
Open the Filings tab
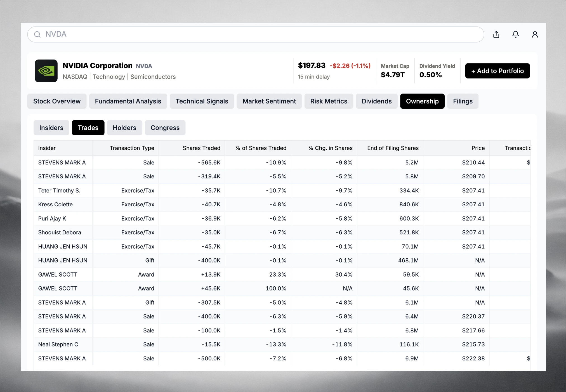coord(463,101)
